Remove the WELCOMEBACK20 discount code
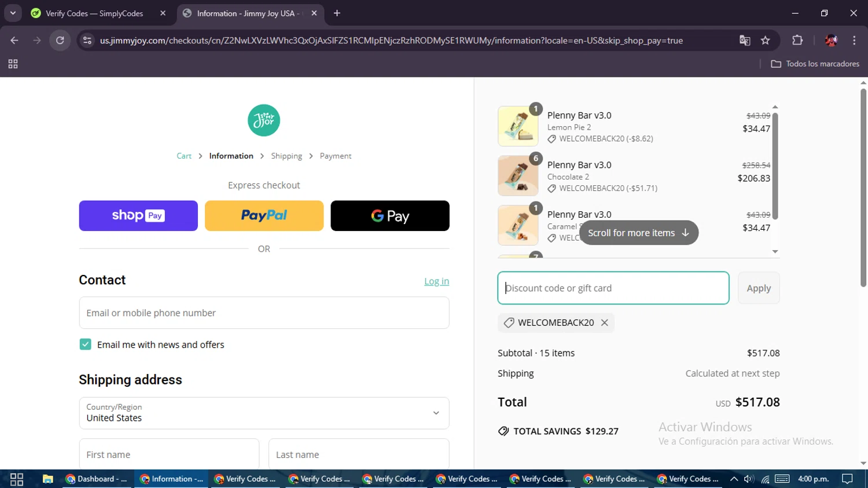This screenshot has width=868, height=488. (604, 323)
